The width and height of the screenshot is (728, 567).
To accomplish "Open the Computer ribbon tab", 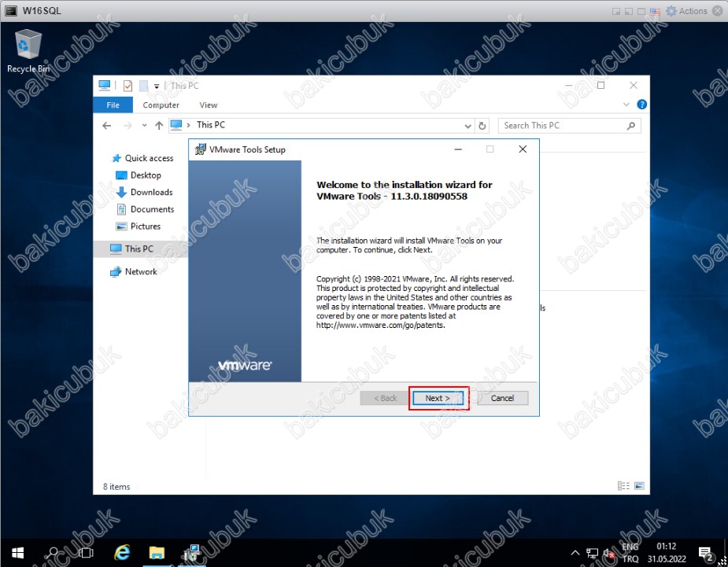I will click(x=161, y=105).
